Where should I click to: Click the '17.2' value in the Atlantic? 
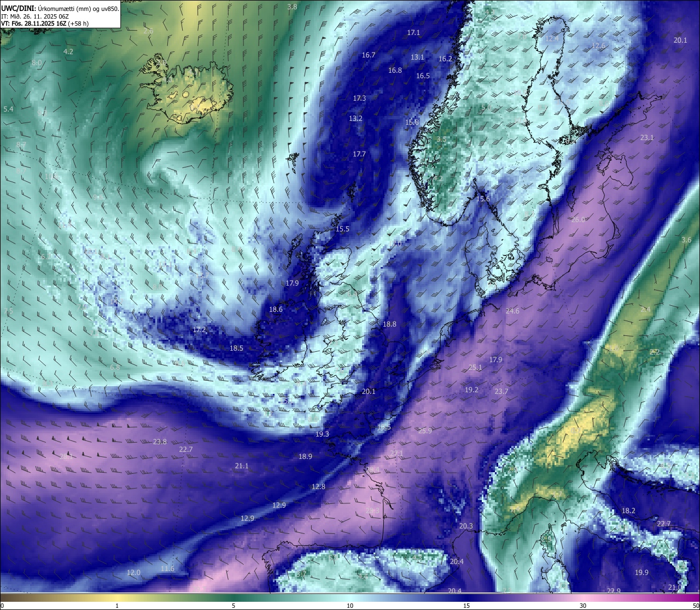[200, 330]
